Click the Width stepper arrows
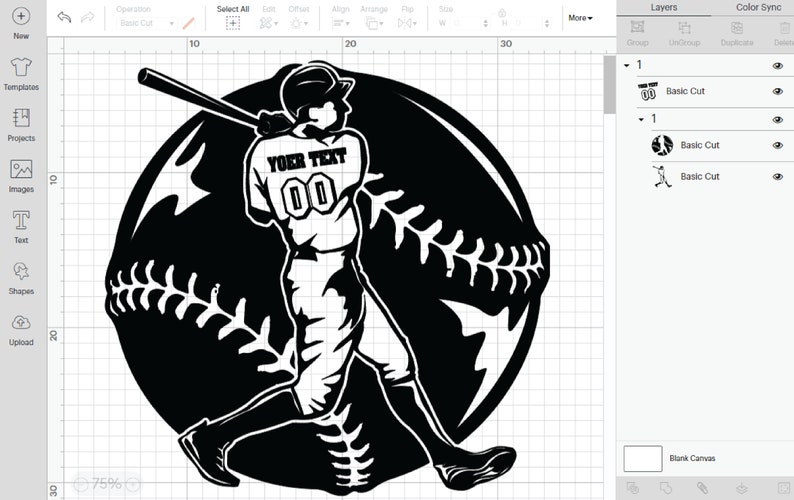 [x=486, y=23]
